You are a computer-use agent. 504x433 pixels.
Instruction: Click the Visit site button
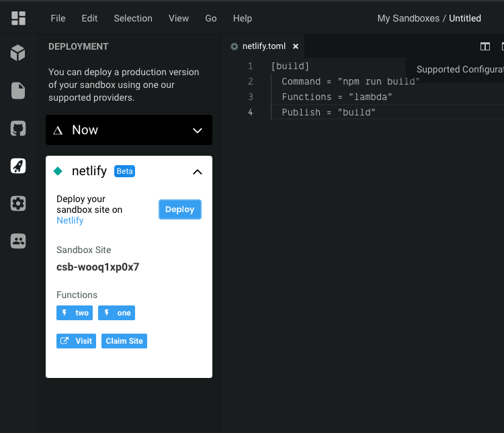click(76, 341)
